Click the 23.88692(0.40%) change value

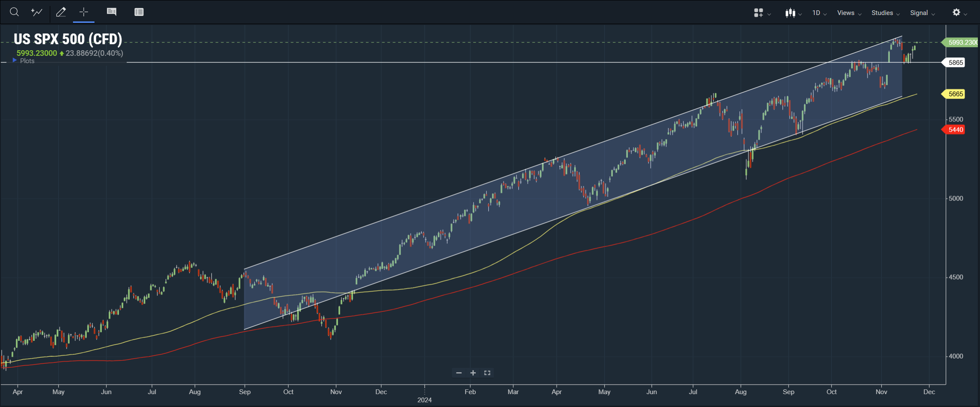[94, 53]
